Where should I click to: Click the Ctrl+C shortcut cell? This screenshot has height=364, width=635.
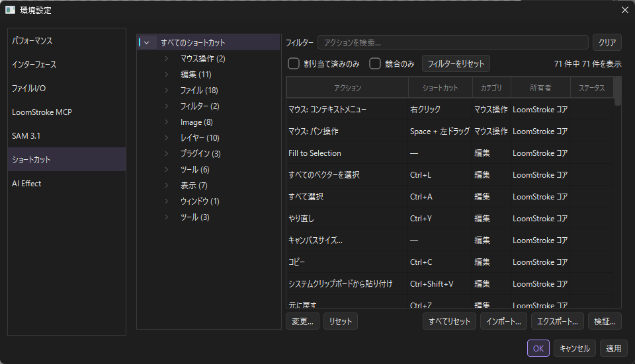pyautogui.click(x=441, y=262)
